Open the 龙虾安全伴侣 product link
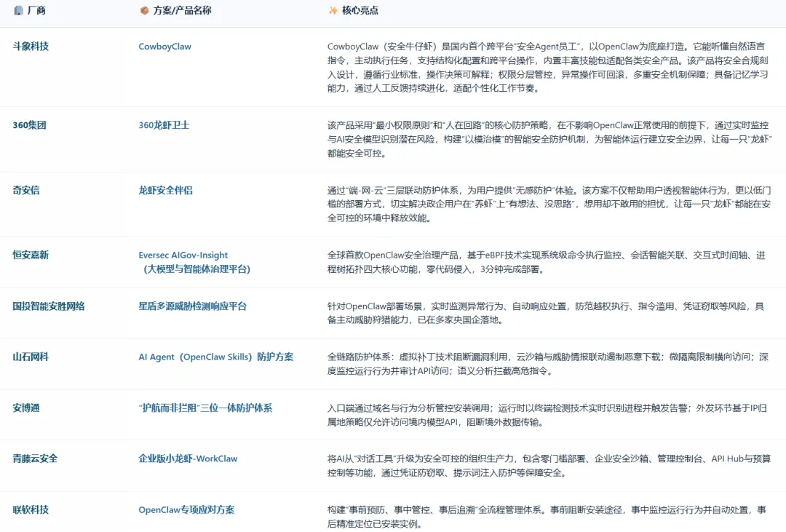The image size is (786, 532). pyautogui.click(x=165, y=190)
